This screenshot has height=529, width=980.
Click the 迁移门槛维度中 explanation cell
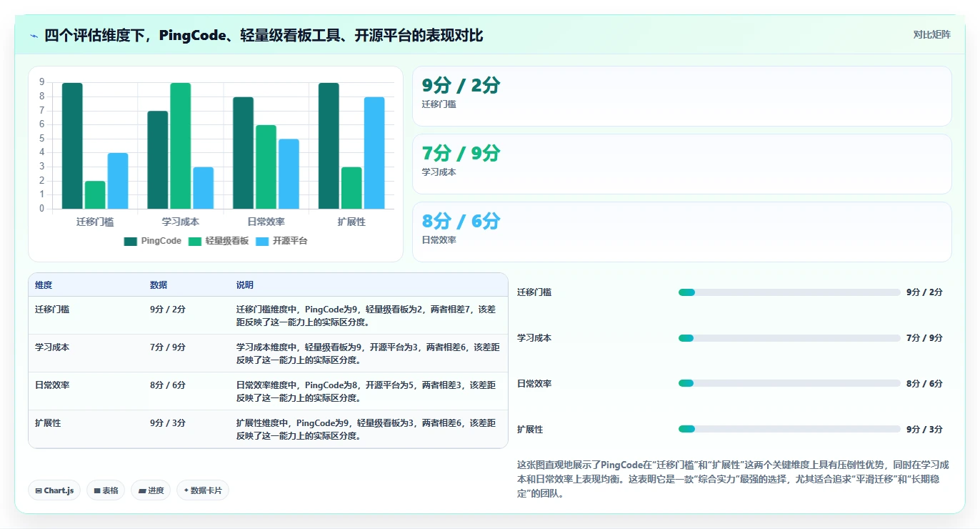(x=366, y=315)
